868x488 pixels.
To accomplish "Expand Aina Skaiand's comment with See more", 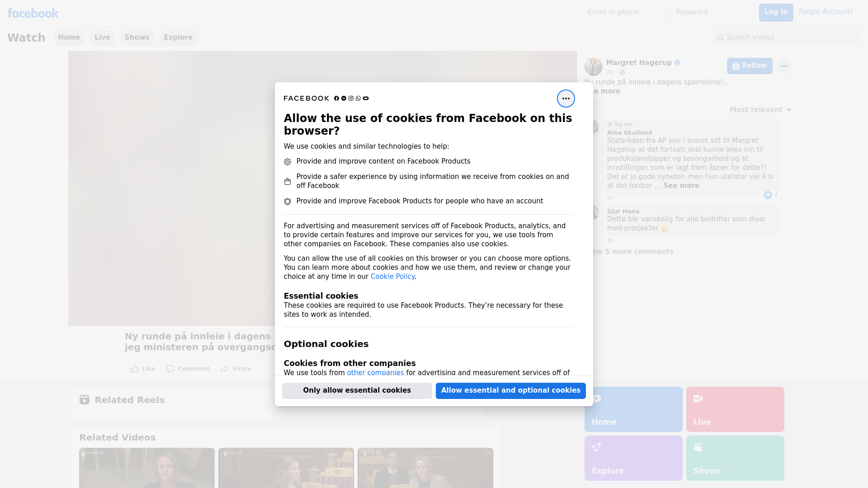I will point(681,186).
